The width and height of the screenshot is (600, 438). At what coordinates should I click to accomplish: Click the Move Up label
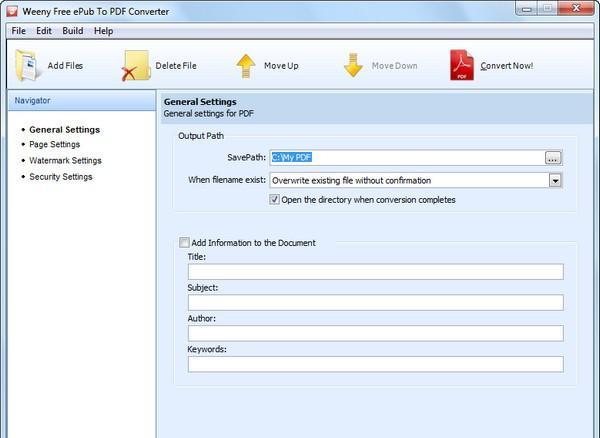[x=281, y=66]
